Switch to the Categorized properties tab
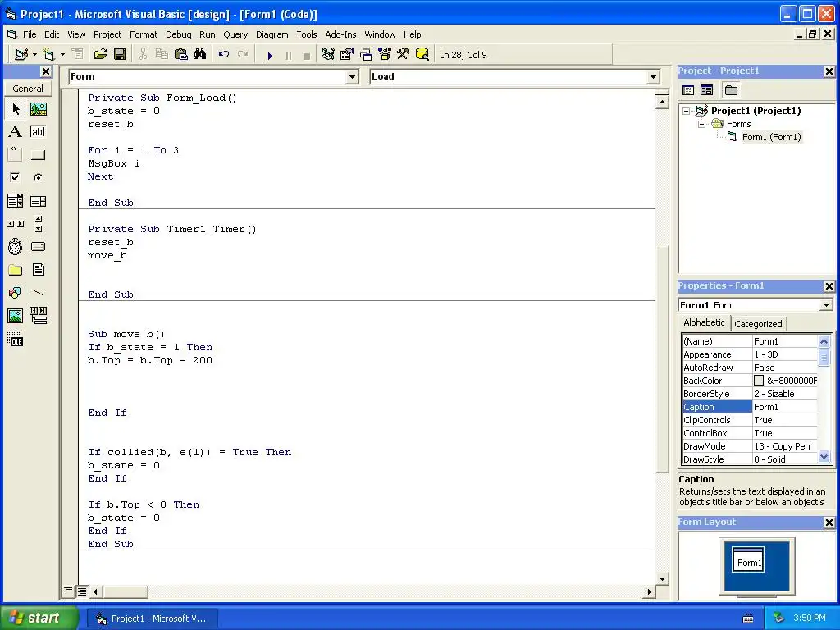The image size is (840, 630). pos(758,323)
